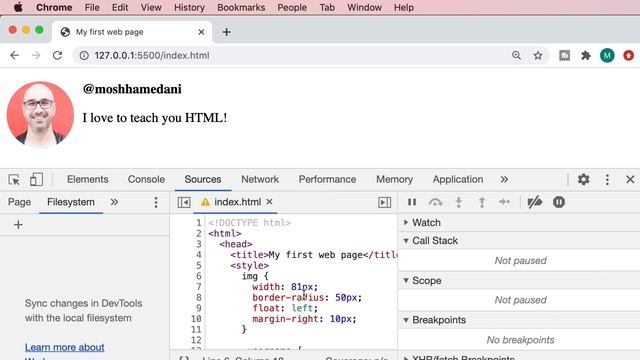Screen dimensions: 640x360
Task: Open the Application tab
Action: click(x=458, y=180)
